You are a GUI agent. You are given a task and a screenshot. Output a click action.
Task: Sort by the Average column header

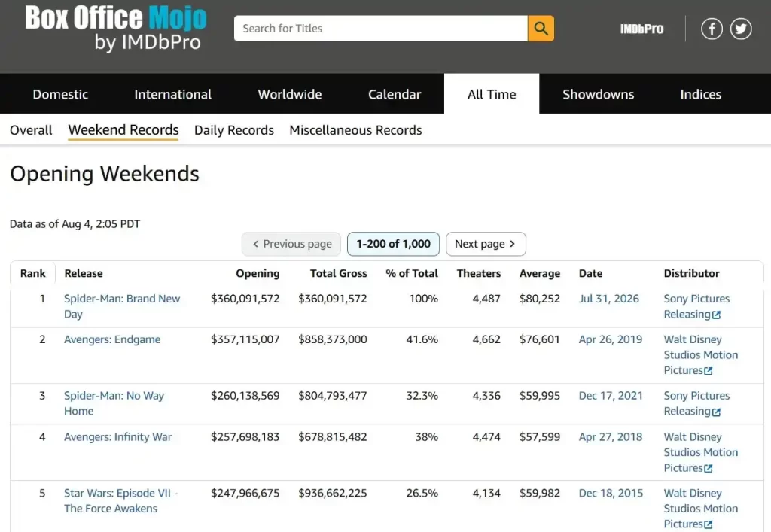pos(539,273)
